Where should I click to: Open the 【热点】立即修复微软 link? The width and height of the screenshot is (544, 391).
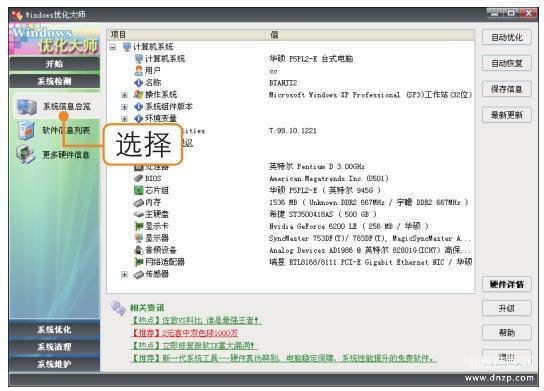point(194,346)
